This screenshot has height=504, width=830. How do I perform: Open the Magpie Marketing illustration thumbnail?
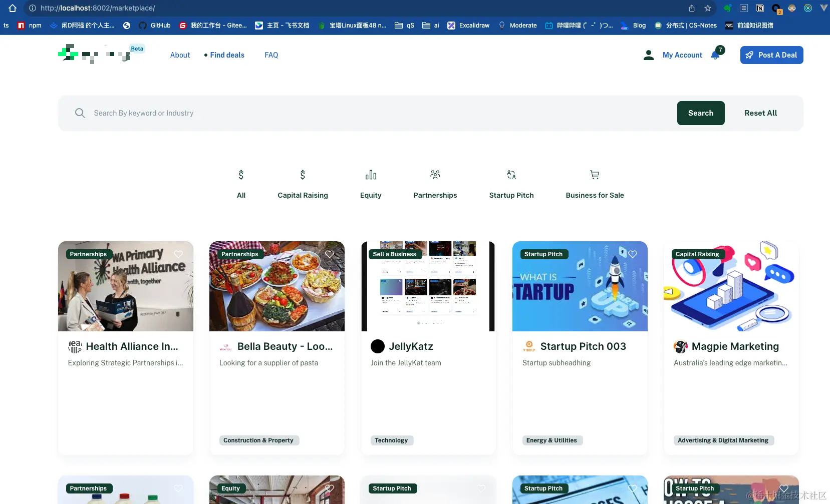click(x=731, y=286)
